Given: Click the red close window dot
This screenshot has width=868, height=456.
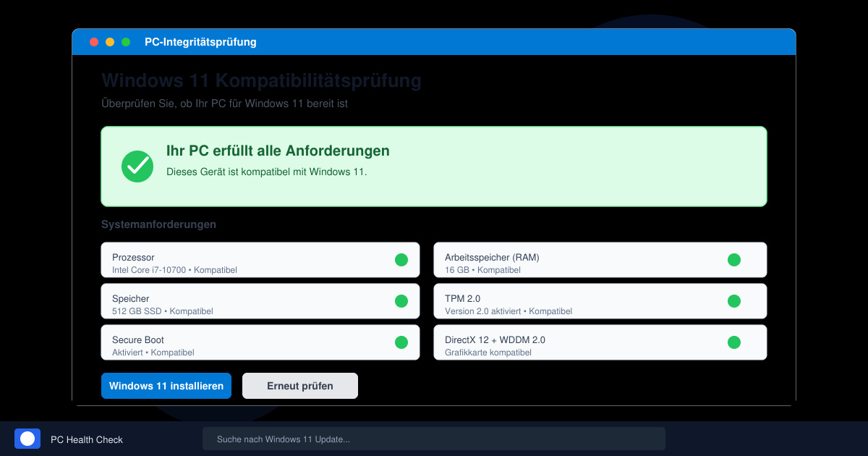Looking at the screenshot, I should (94, 42).
